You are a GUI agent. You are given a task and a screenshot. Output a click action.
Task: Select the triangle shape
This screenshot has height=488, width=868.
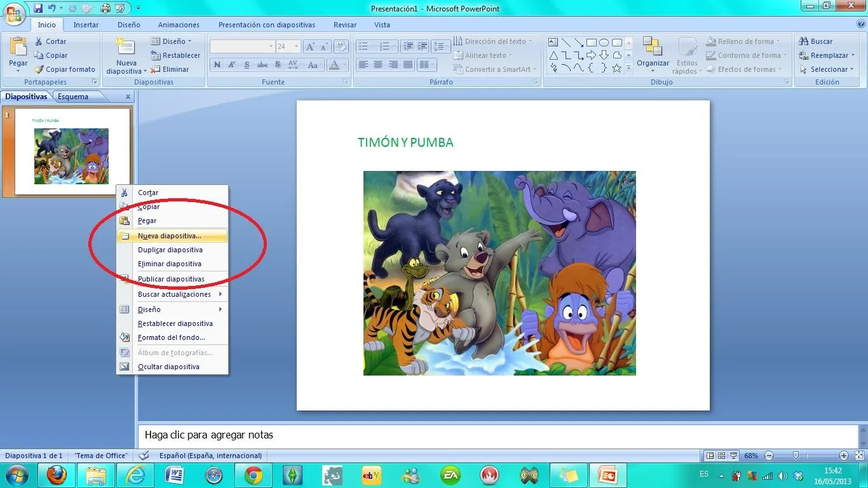pyautogui.click(x=553, y=55)
